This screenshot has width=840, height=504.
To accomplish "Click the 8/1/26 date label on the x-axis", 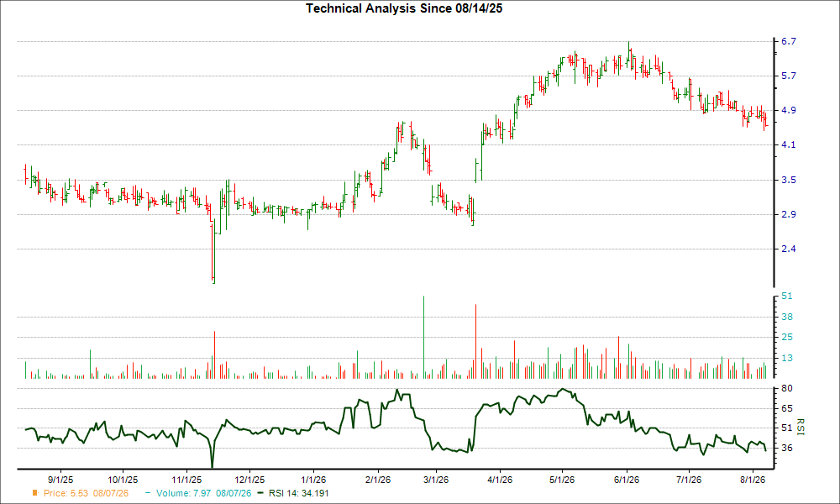I will (753, 480).
